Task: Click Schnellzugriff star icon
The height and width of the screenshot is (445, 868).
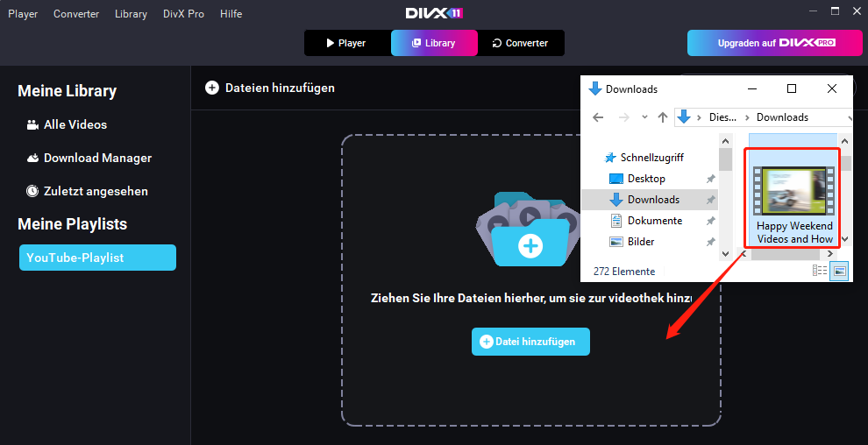Action: click(610, 158)
